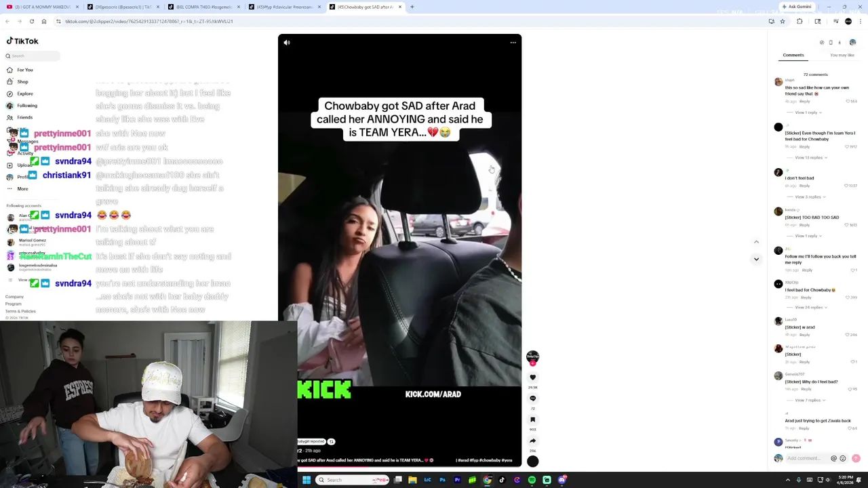Open comments via speech bubble icon

(x=532, y=399)
